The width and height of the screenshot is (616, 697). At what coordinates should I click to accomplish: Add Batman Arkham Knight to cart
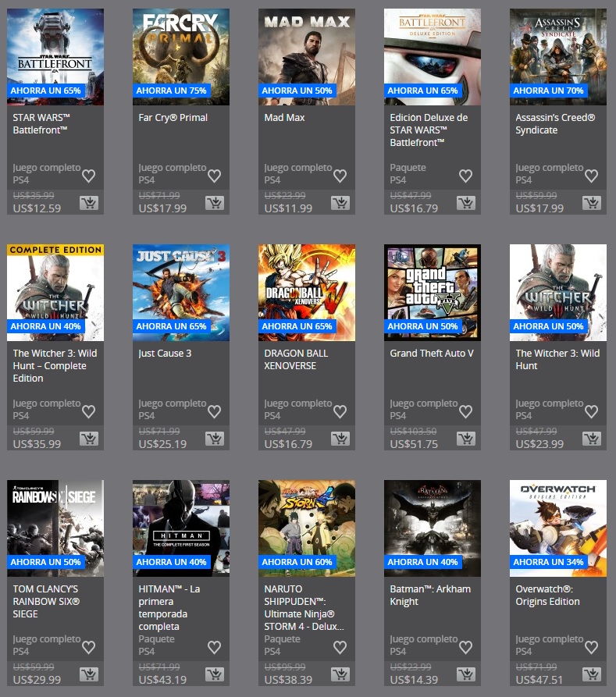(465, 675)
